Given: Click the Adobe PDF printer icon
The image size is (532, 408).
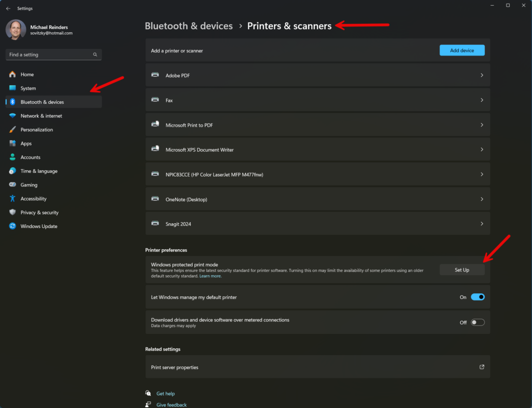Looking at the screenshot, I should (155, 75).
